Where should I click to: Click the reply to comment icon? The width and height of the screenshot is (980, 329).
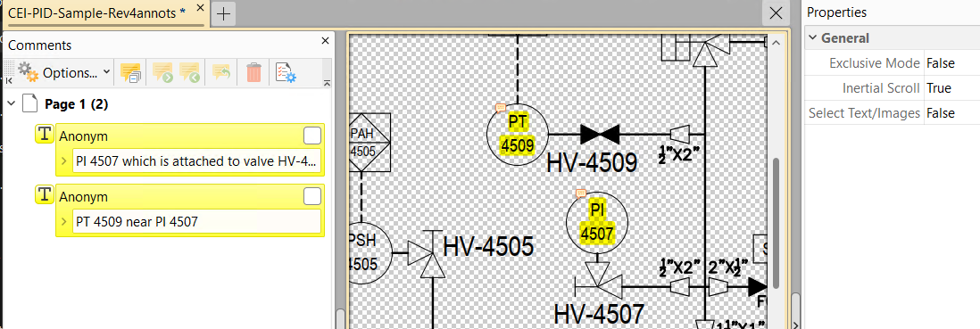(x=222, y=72)
